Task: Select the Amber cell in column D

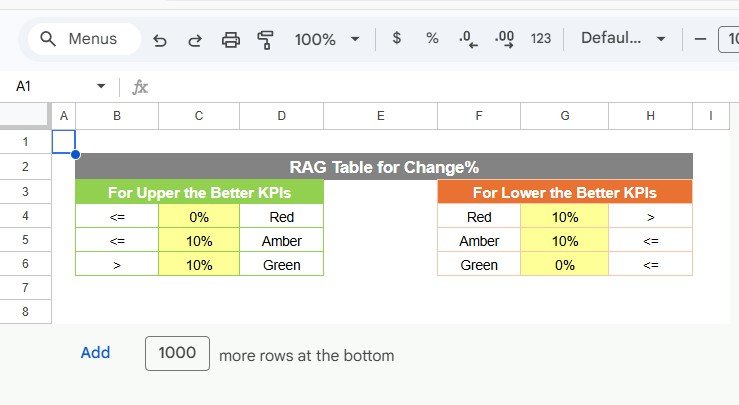Action: 281,241
